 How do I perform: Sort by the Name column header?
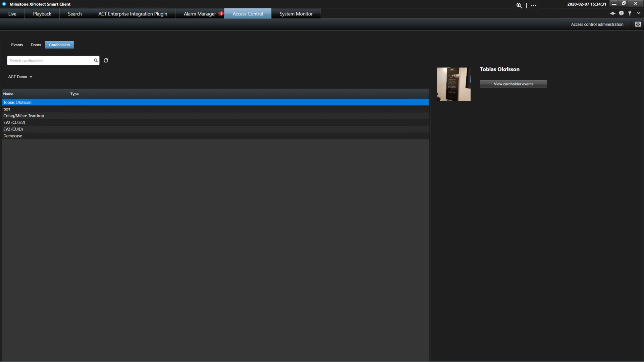pos(8,94)
